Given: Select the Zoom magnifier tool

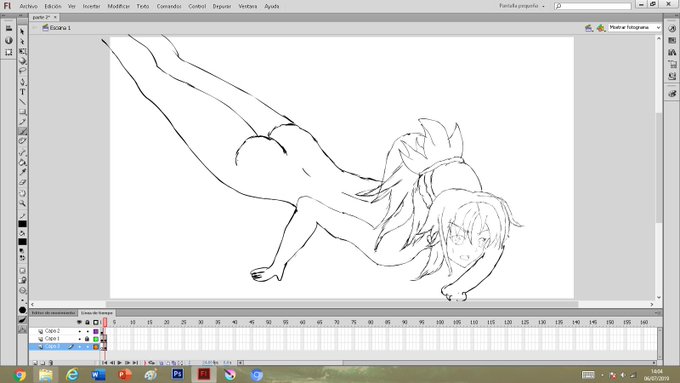Looking at the screenshot, I should (23, 203).
